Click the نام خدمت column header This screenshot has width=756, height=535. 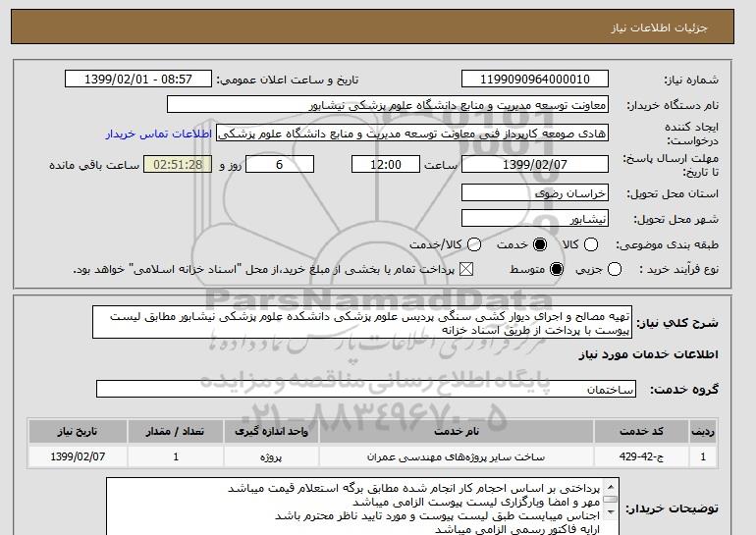pos(457,431)
